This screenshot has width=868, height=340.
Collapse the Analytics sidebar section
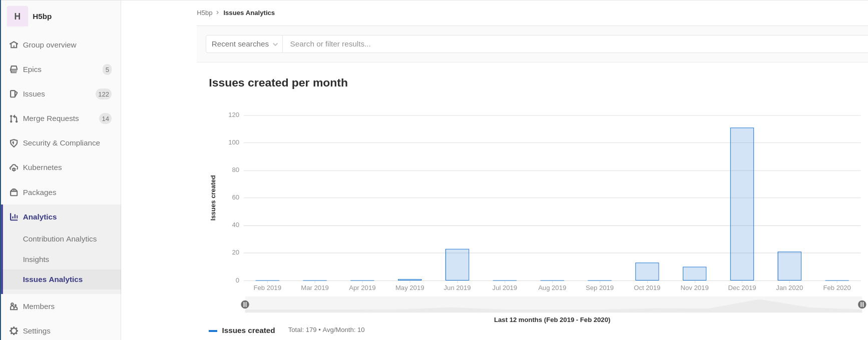tap(40, 217)
